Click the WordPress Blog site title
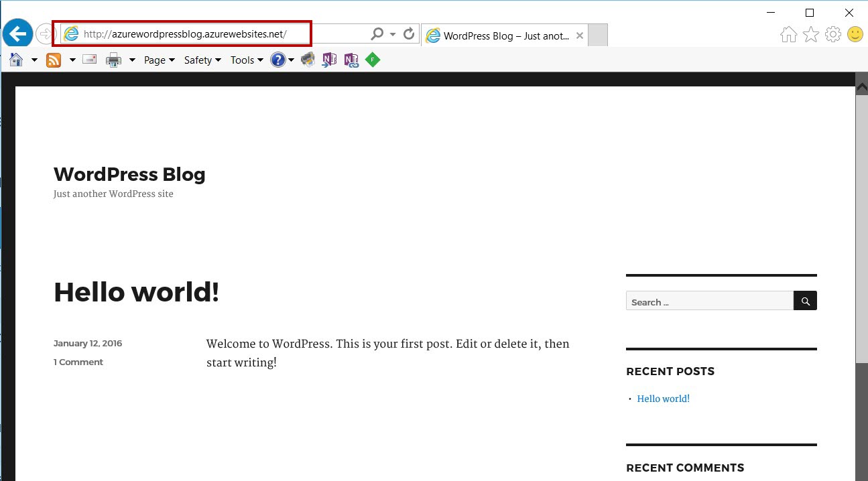This screenshot has height=481, width=868. pos(129,174)
